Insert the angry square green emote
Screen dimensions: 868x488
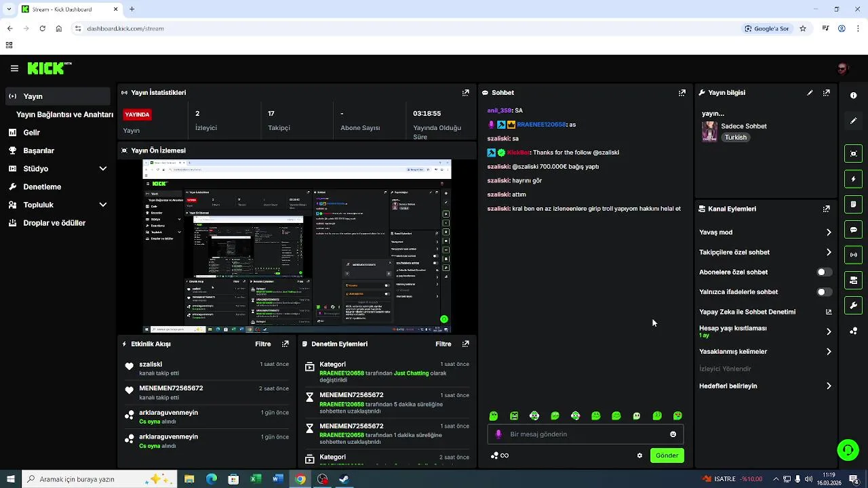(x=514, y=415)
